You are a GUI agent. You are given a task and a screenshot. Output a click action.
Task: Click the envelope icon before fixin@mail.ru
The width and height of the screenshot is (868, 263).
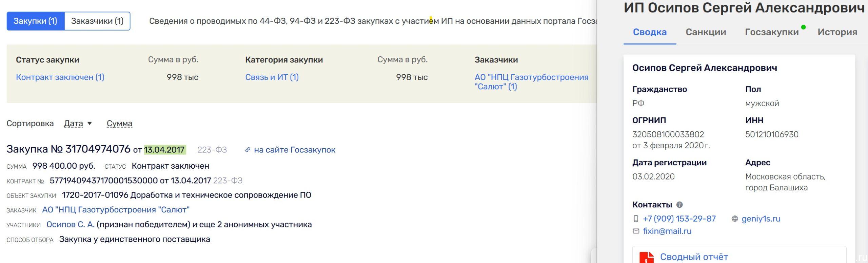click(636, 231)
